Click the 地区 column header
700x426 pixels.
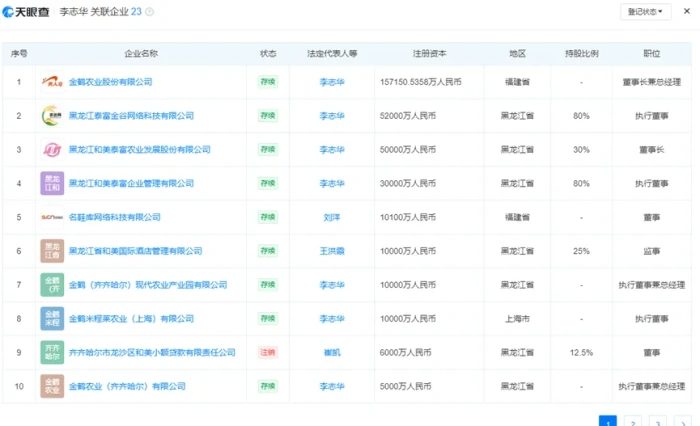click(x=517, y=54)
